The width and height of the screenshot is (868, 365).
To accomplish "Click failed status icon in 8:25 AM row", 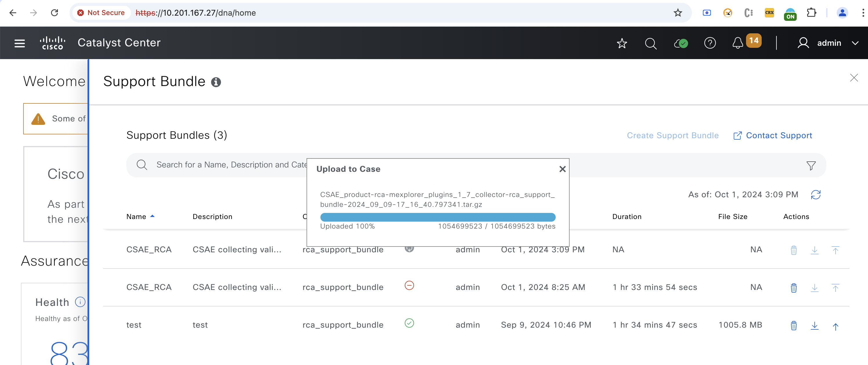I will (409, 285).
